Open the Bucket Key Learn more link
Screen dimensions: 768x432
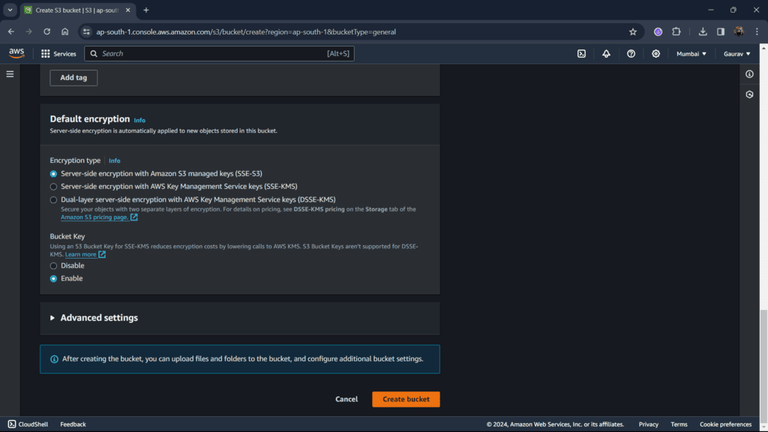coord(85,254)
